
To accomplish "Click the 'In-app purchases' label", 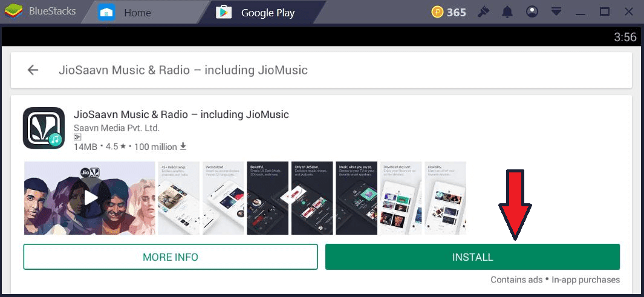I will [585, 279].
